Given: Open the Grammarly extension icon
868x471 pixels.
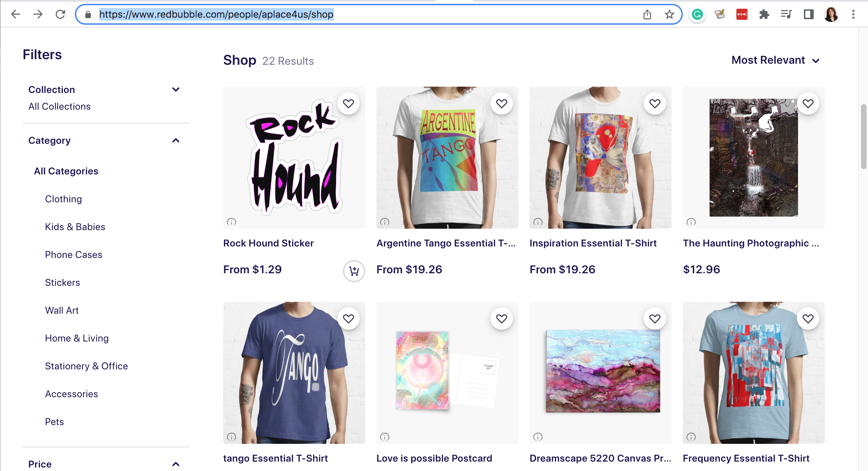Looking at the screenshot, I should (697, 15).
